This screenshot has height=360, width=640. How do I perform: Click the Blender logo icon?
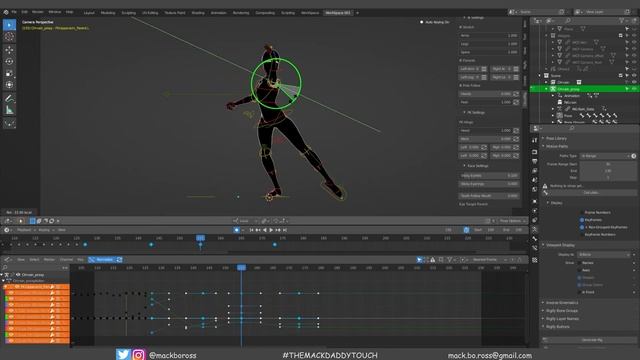tap(6, 12)
